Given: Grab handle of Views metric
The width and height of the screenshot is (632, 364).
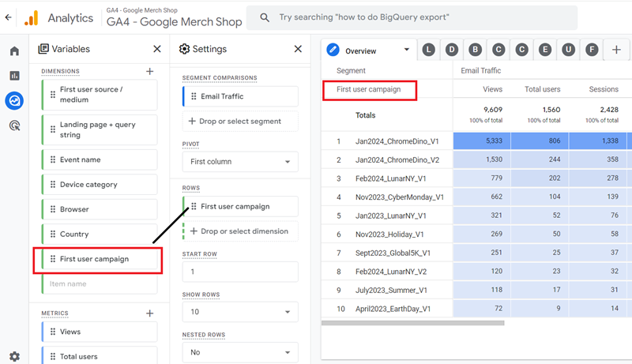Looking at the screenshot, I should click(53, 332).
